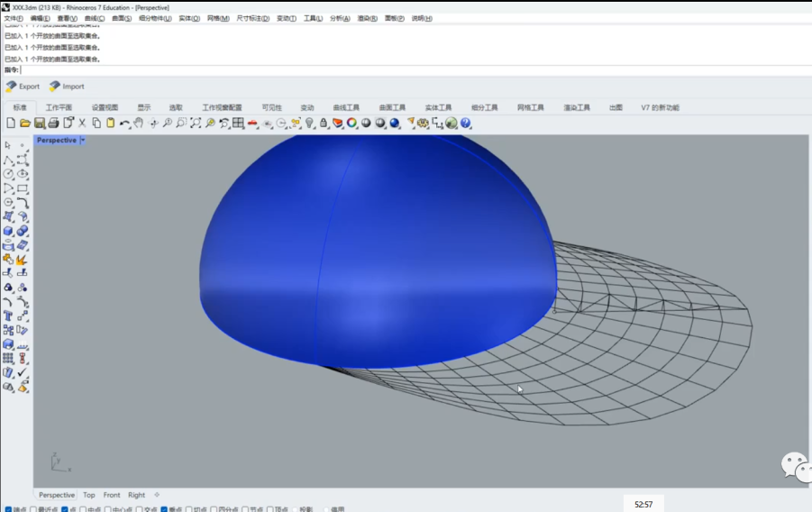
Task: Click the Export button
Action: (x=23, y=87)
